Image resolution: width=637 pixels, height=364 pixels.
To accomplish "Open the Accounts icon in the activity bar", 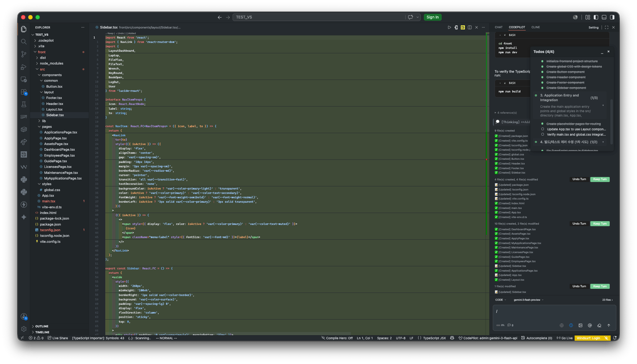I will 24,316.
